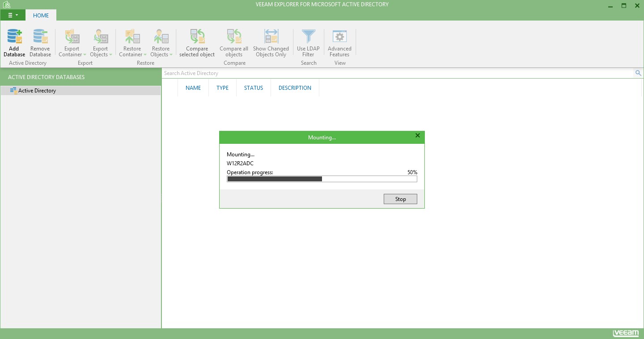Click the Compare selected object icon
This screenshot has width=644, height=339.
click(x=197, y=37)
